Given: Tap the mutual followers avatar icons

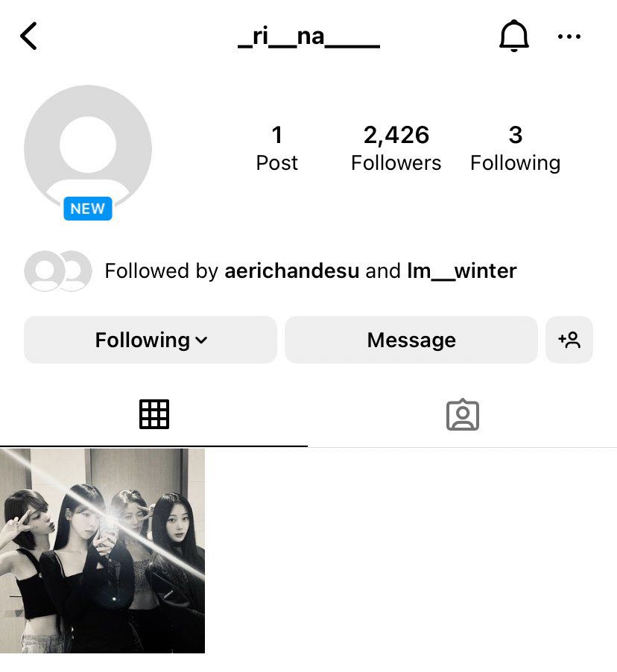Looking at the screenshot, I should (58, 271).
